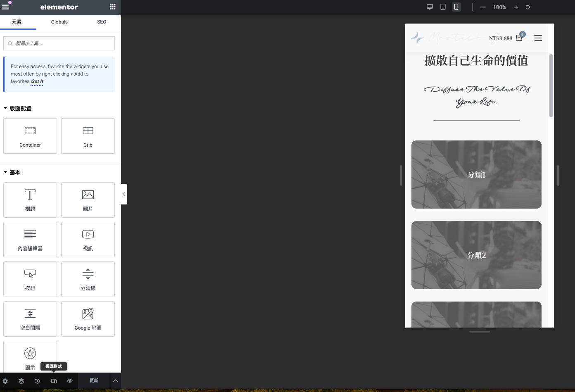Add the 圖片 image widget

pyautogui.click(x=88, y=200)
